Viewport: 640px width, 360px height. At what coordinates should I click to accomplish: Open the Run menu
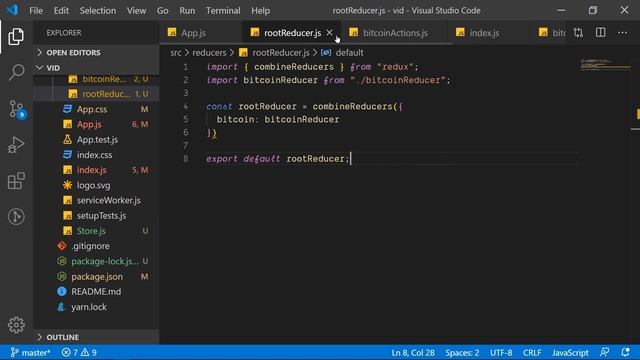[x=187, y=11]
